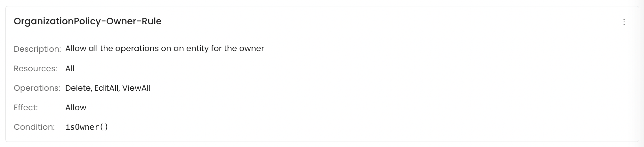
Task: Select the Resources value "All"
Action: point(70,68)
